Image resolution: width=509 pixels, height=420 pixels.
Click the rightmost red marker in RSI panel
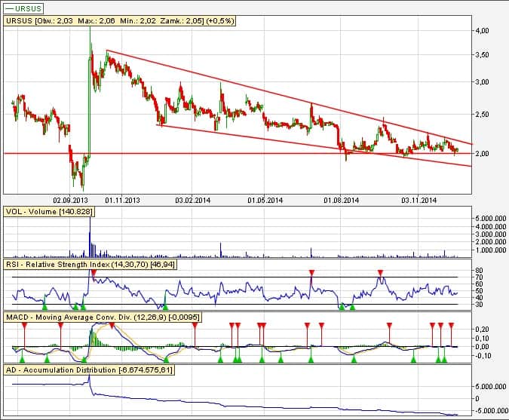[381, 272]
